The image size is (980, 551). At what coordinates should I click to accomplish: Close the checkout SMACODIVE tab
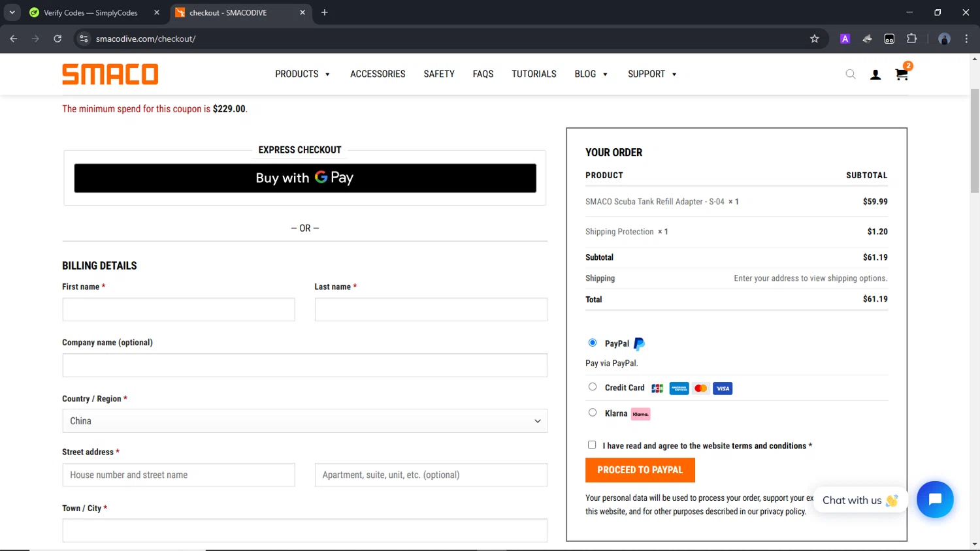[x=302, y=12]
